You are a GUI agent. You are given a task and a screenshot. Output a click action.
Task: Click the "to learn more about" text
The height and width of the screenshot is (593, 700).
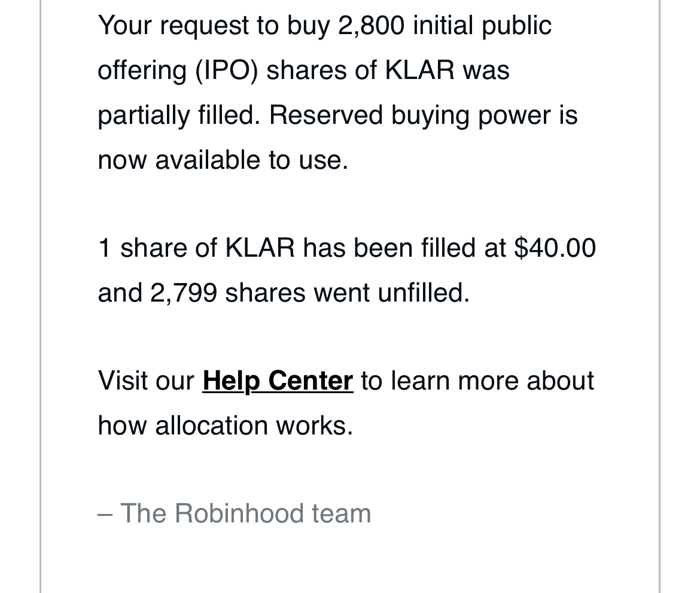pyautogui.click(x=477, y=381)
